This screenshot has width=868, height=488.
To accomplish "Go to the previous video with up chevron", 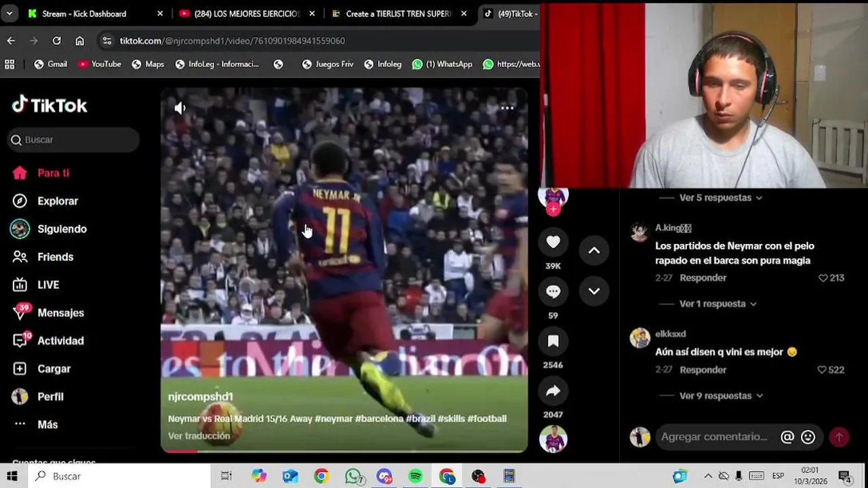I will point(594,251).
